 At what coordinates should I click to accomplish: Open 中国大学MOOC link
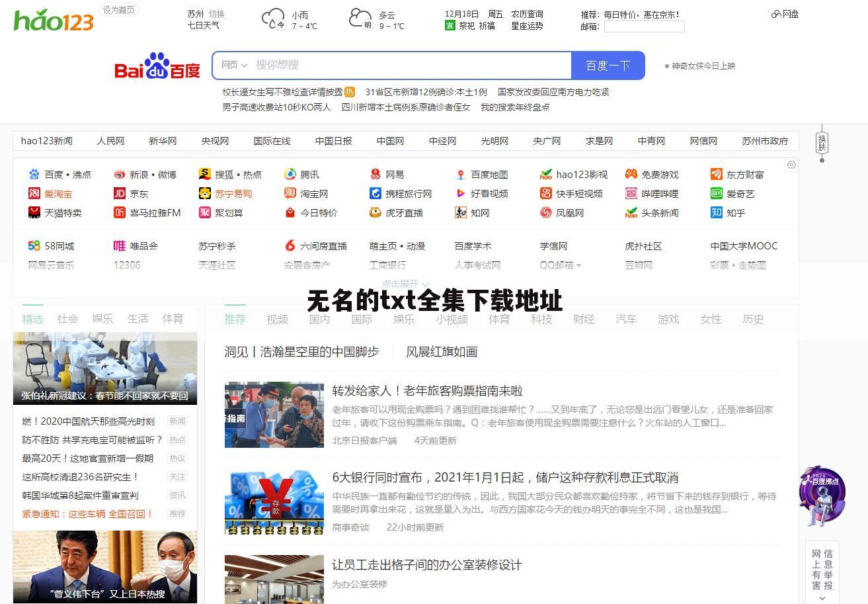coord(744,246)
